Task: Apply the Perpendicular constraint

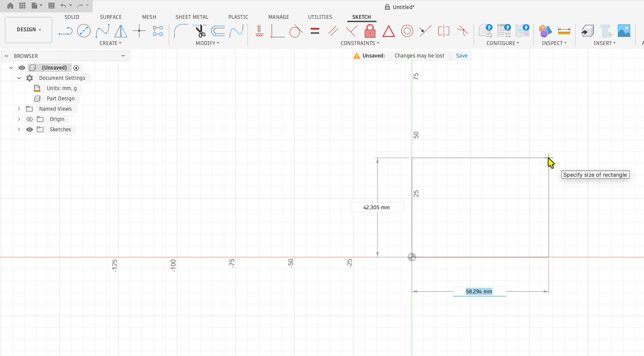Action: pyautogui.click(x=351, y=31)
